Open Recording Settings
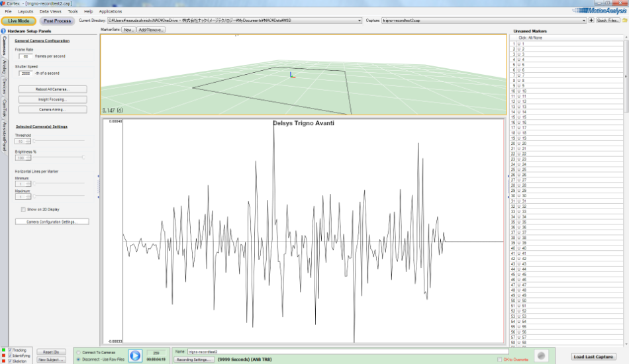Screen dimensions: 629x364 click(194, 359)
